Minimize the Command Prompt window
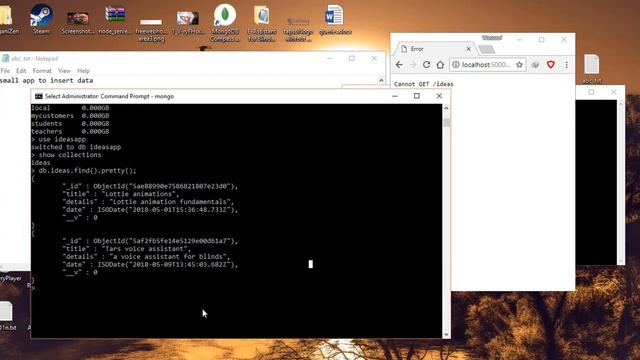 [395, 96]
